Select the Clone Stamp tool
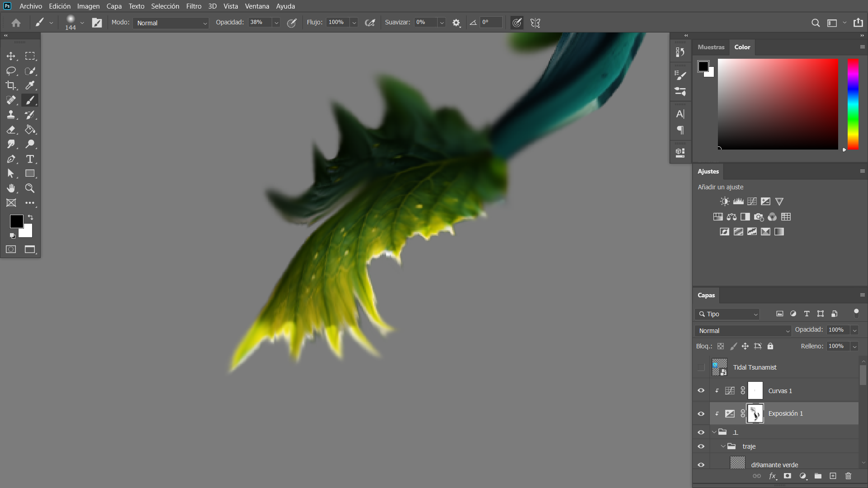 pyautogui.click(x=11, y=115)
